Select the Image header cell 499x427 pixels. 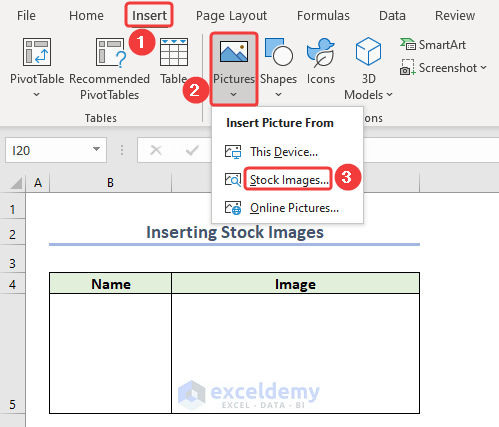pyautogui.click(x=295, y=284)
